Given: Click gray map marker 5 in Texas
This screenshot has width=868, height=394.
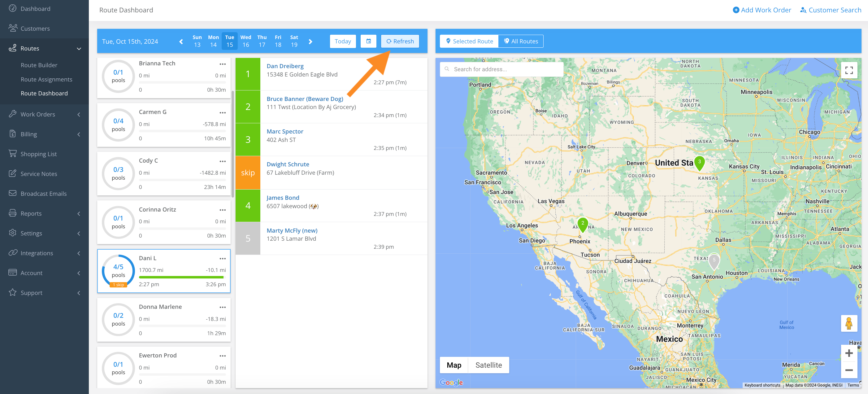Looking at the screenshot, I should tap(714, 261).
